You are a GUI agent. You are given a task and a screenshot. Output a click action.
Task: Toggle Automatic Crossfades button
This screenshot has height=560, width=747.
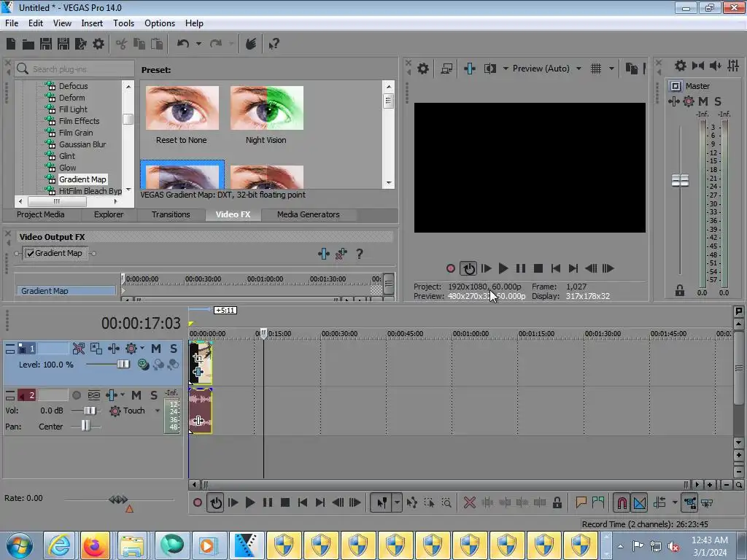639,502
